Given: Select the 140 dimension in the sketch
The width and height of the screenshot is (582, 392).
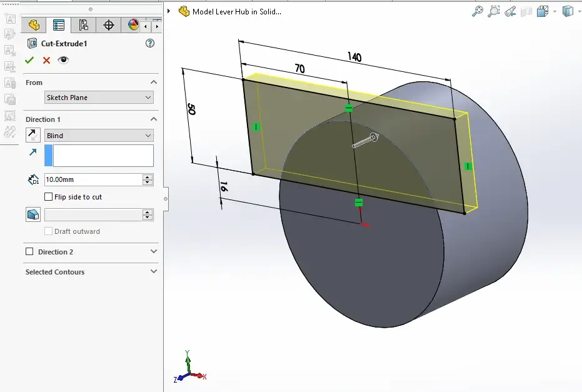Looking at the screenshot, I should [354, 57].
